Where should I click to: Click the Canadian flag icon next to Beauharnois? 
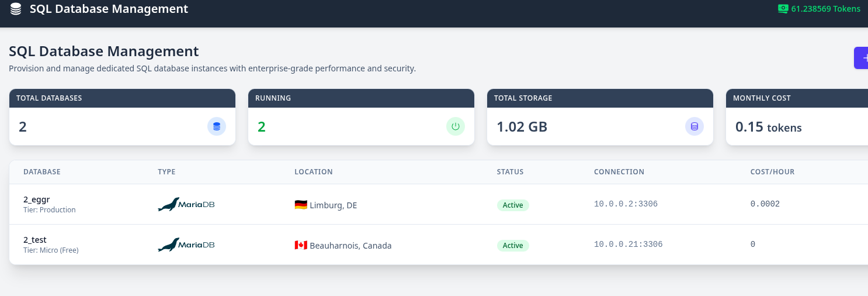(301, 245)
